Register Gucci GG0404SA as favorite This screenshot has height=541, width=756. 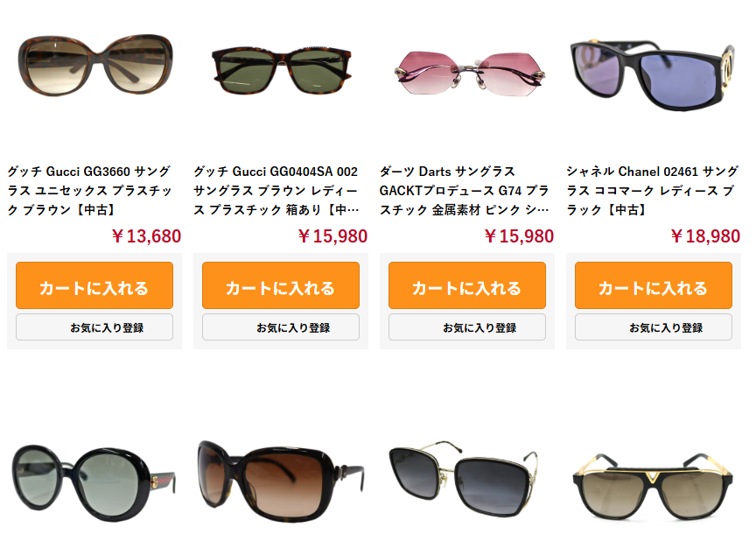pos(281,327)
